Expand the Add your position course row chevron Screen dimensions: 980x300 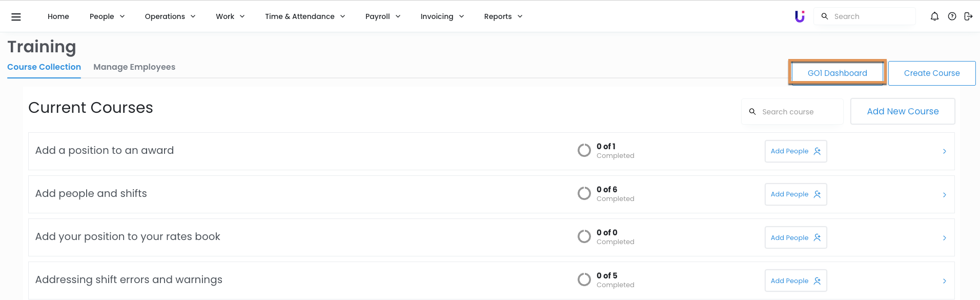(x=944, y=238)
